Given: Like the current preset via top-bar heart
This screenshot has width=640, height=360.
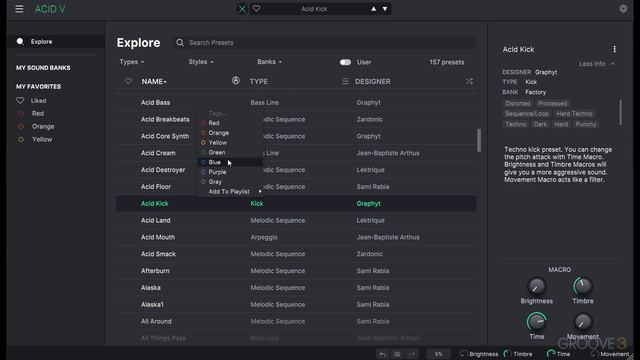Looking at the screenshot, I should [x=256, y=9].
